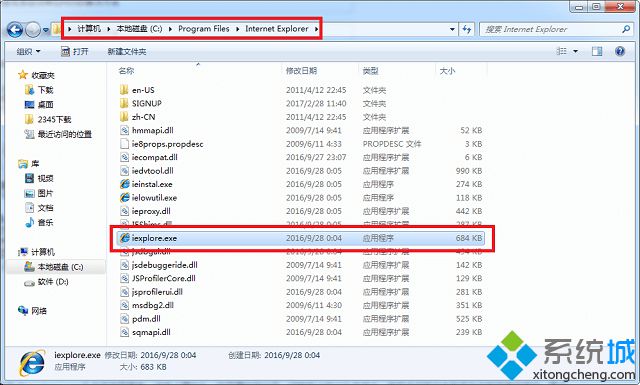Image resolution: width=640 pixels, height=385 pixels.
Task: Click the pdm.dll file icon
Action: tap(124, 319)
